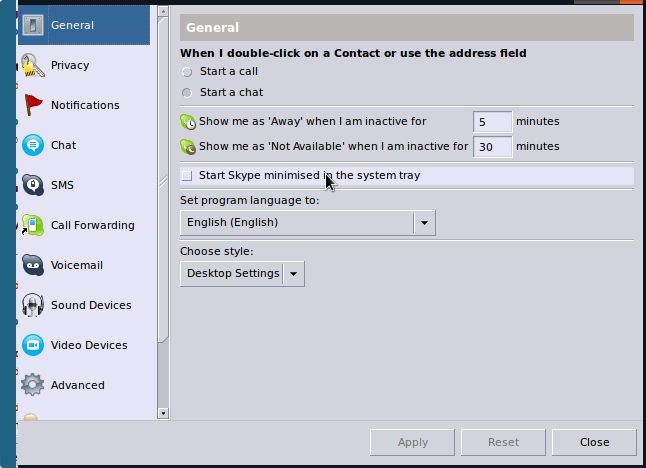The width and height of the screenshot is (646, 468).
Task: Switch to the General settings tab
Action: [84, 26]
